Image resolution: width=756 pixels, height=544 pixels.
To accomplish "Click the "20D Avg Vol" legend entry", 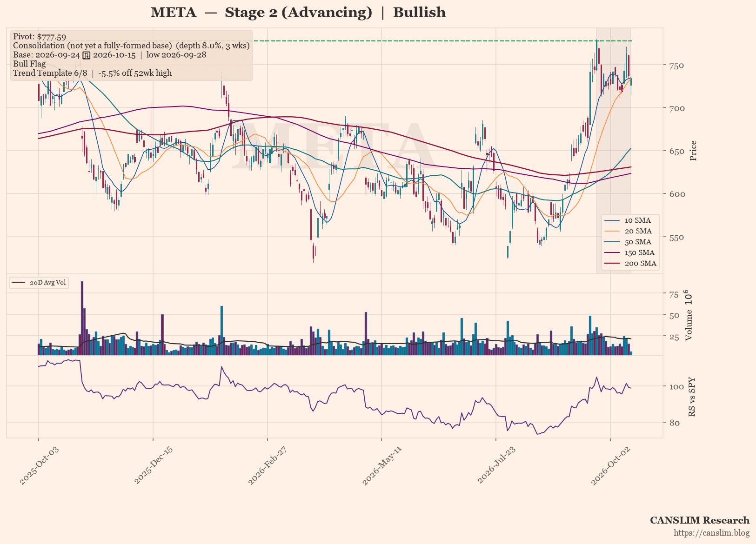I will [x=39, y=283].
